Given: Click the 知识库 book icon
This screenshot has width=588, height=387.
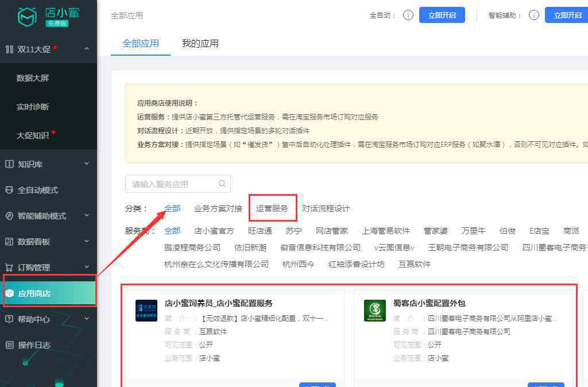Looking at the screenshot, I should pyautogui.click(x=9, y=164).
